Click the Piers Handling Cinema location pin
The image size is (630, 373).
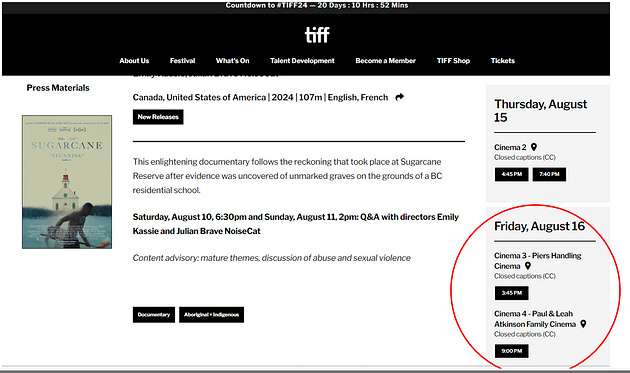coord(528,266)
